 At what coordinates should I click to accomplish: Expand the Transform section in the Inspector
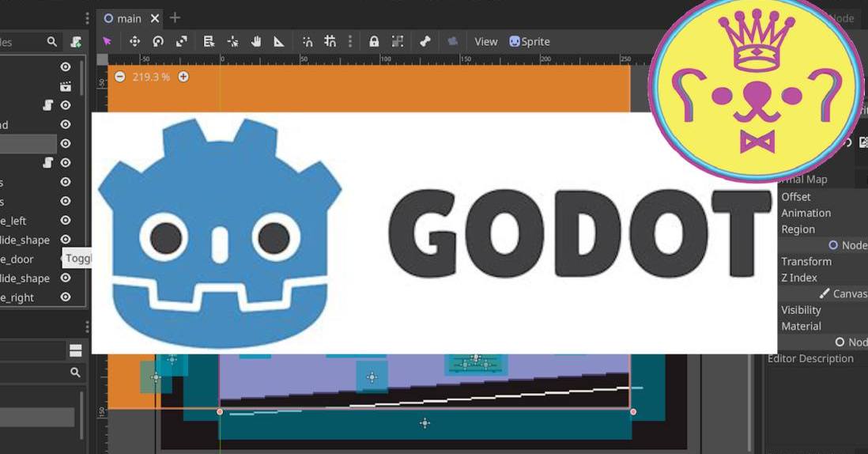pyautogui.click(x=806, y=261)
